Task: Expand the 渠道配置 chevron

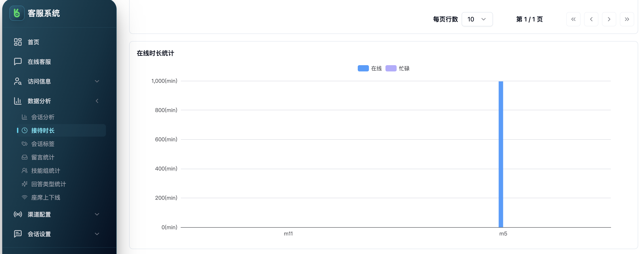Action: click(97, 214)
